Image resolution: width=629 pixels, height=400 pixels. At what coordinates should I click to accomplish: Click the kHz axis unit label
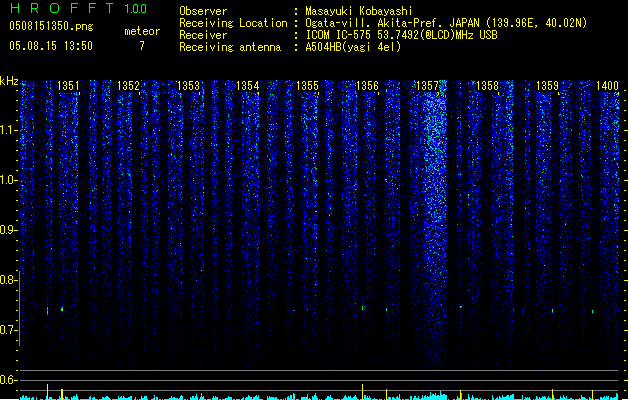tap(9, 81)
